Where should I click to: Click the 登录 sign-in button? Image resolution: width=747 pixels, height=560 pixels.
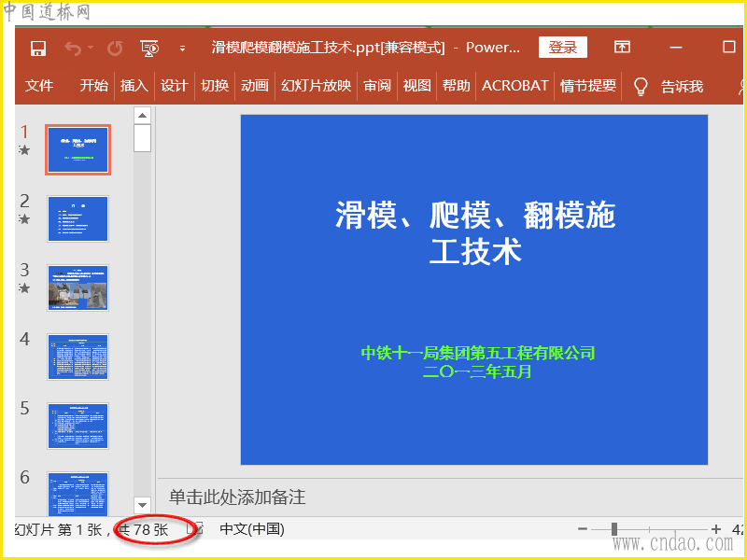point(563,48)
